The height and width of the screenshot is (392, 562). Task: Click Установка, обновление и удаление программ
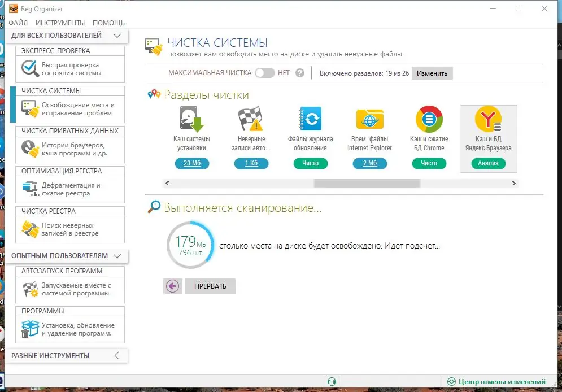pos(78,329)
